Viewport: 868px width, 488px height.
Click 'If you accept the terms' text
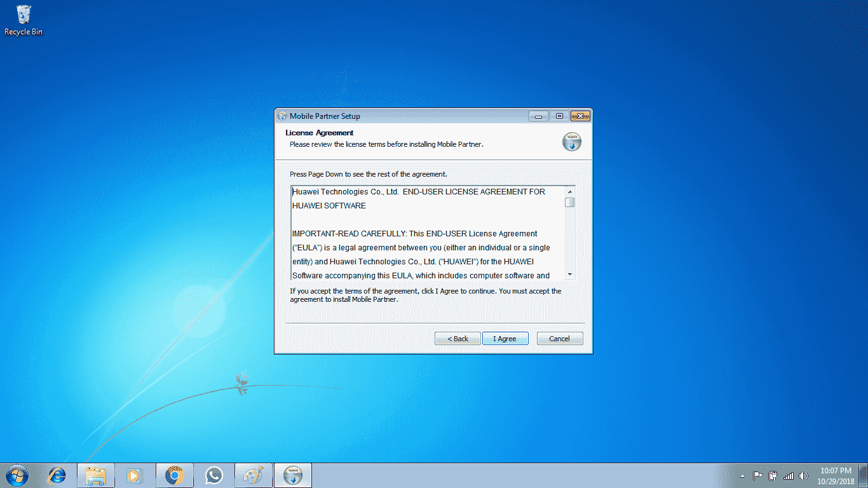(426, 295)
